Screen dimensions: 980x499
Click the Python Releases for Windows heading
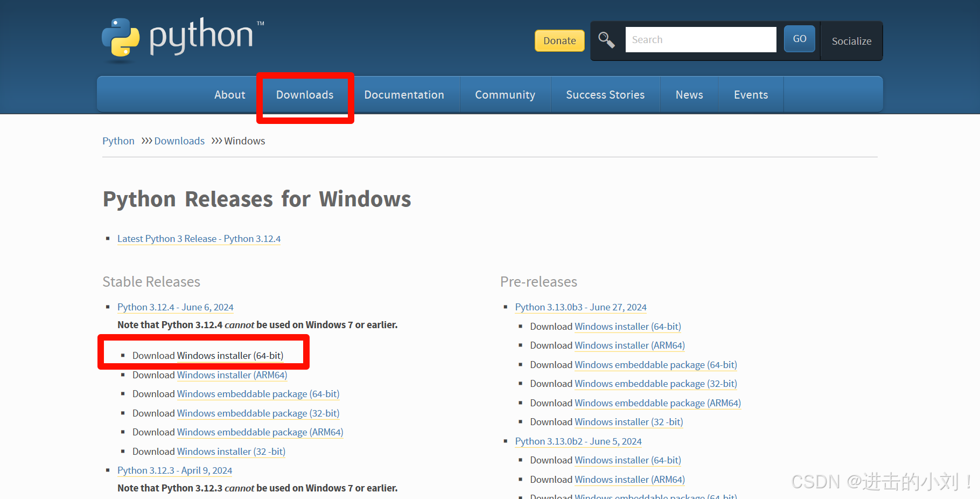coord(257,199)
